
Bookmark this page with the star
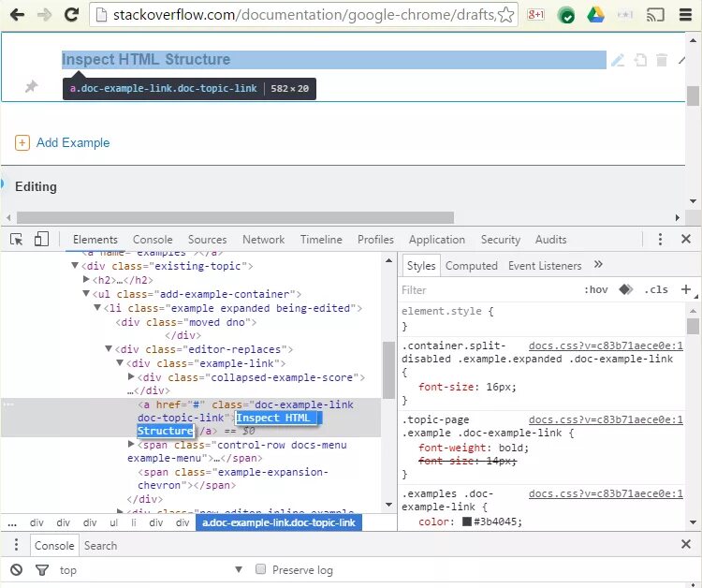click(505, 15)
